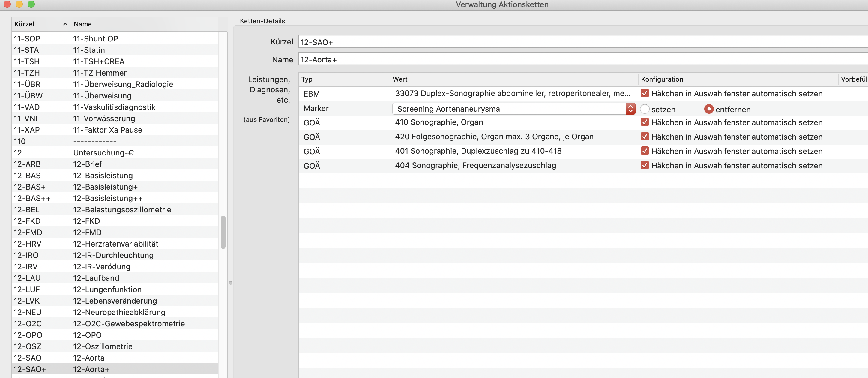Select row 11-ÜBW 11-Überweisung
Screen dimensions: 868x378
(x=115, y=96)
